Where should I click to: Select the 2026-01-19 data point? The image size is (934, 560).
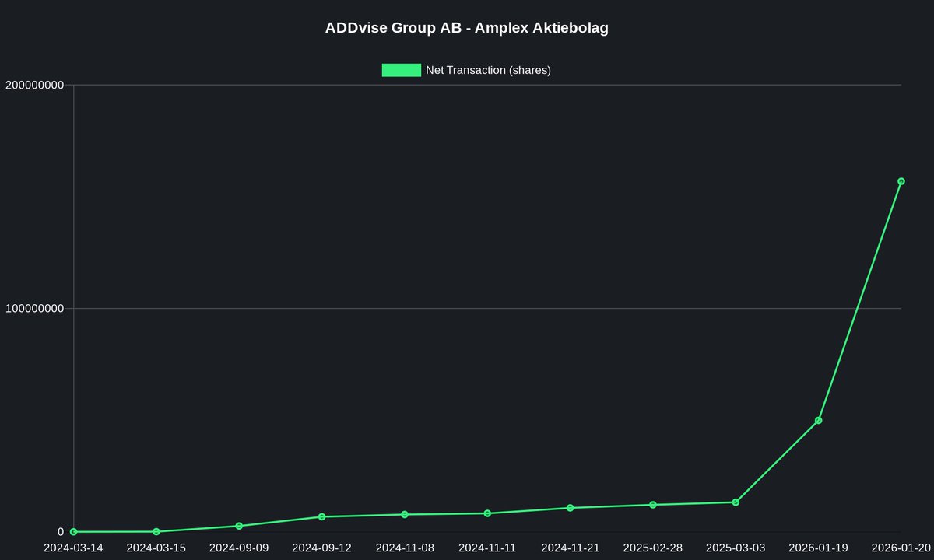pos(818,420)
